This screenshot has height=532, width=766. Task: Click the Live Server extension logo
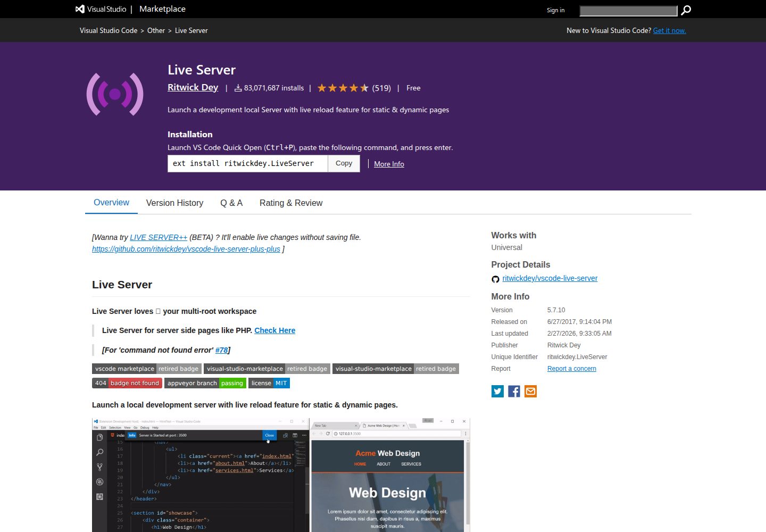(115, 94)
